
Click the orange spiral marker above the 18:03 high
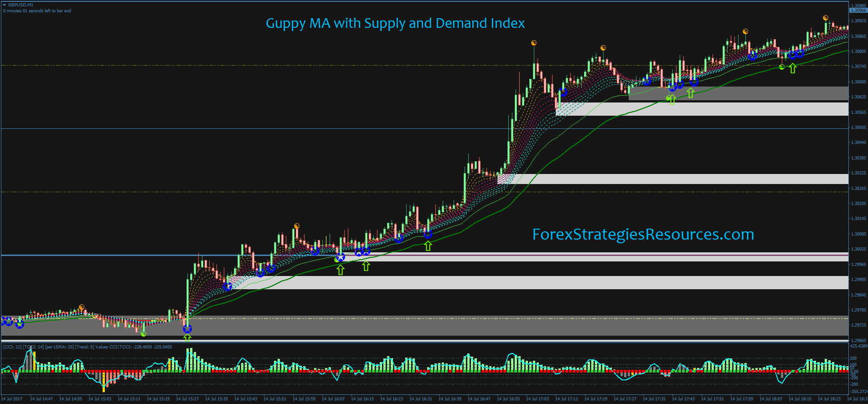click(745, 31)
